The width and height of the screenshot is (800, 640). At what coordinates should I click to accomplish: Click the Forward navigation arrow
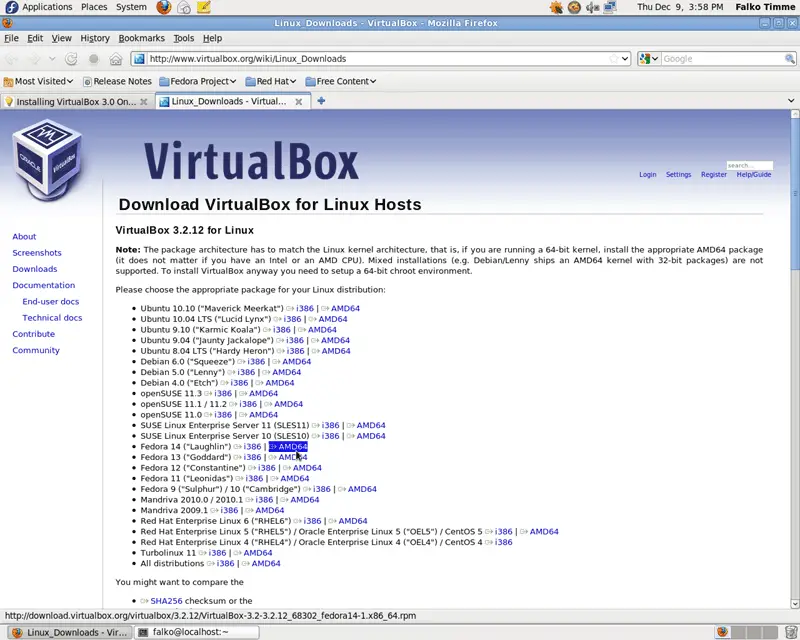point(35,59)
